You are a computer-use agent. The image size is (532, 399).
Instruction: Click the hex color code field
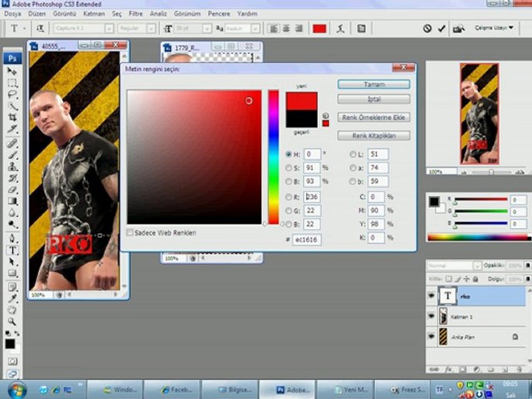(307, 240)
